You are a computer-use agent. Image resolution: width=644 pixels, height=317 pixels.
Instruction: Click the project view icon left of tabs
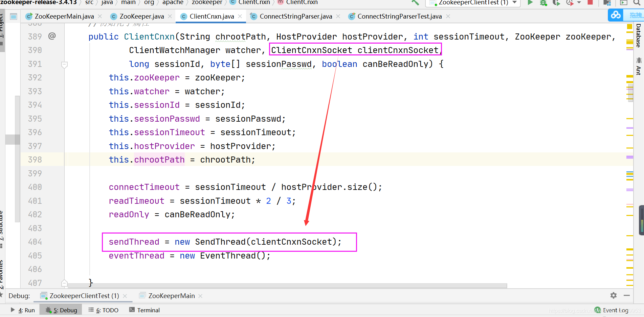tap(14, 16)
